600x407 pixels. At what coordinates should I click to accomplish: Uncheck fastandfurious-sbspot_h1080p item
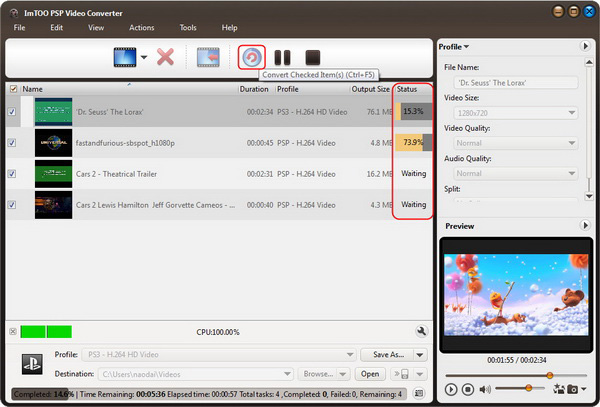(12, 143)
